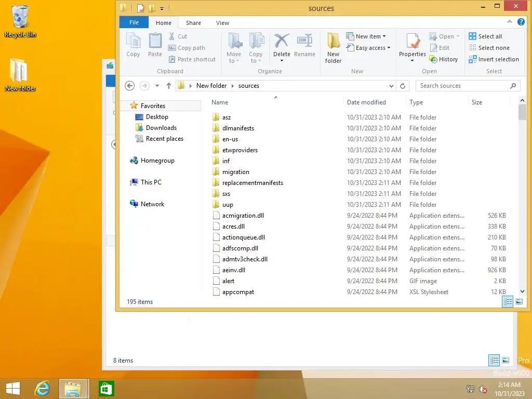Click the Back navigation arrow

click(129, 86)
